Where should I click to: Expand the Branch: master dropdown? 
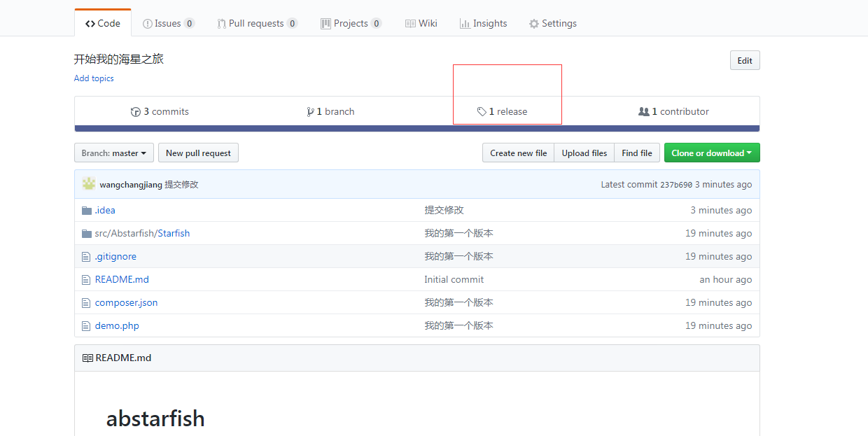pyautogui.click(x=114, y=153)
